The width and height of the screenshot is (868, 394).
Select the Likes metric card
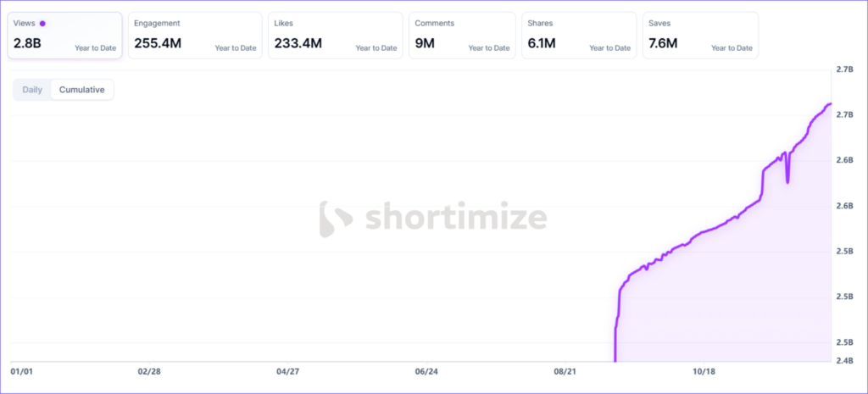(x=335, y=36)
